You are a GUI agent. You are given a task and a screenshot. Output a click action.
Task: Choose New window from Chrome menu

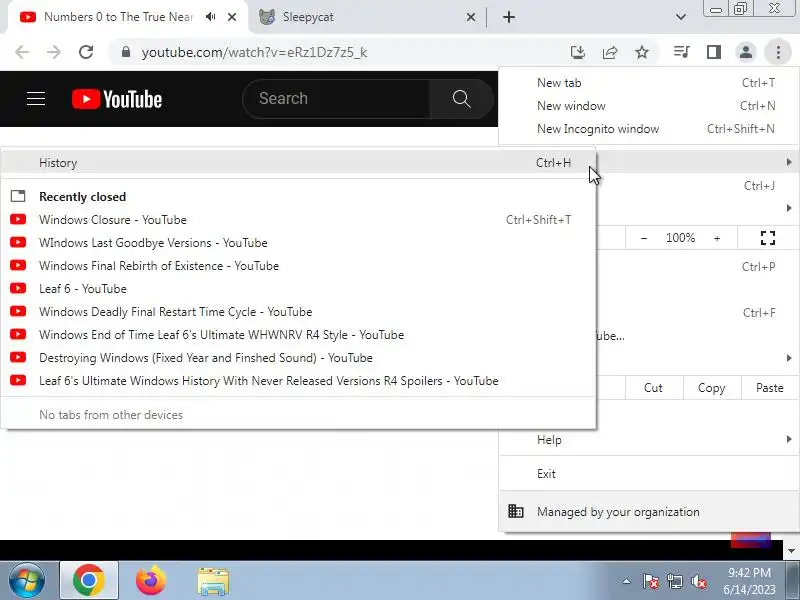(649, 106)
